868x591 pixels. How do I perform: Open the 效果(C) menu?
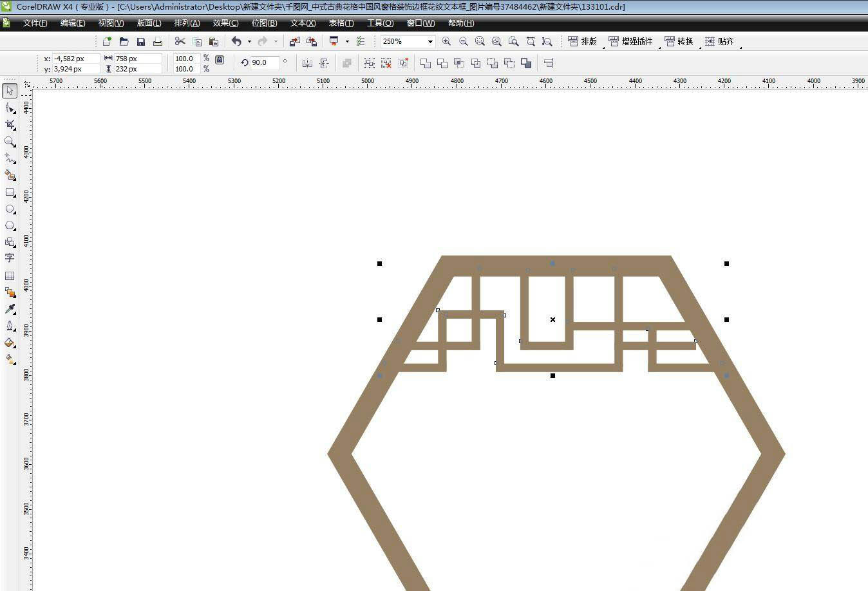(225, 23)
